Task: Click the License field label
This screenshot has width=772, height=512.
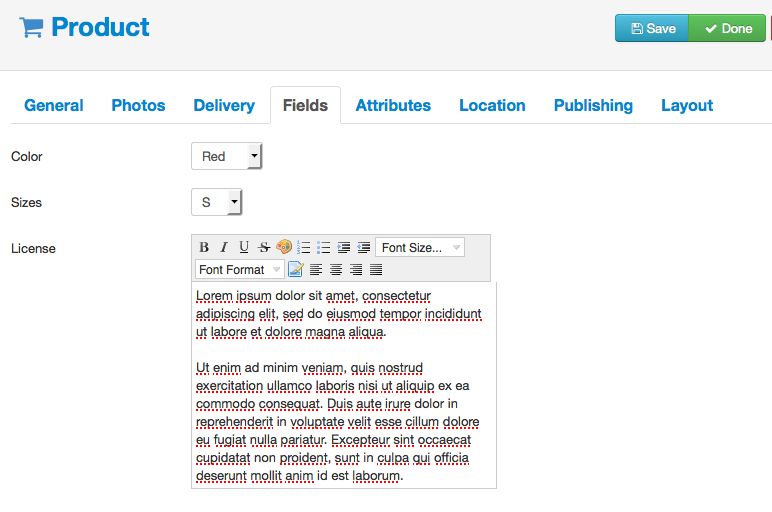Action: click(33, 249)
